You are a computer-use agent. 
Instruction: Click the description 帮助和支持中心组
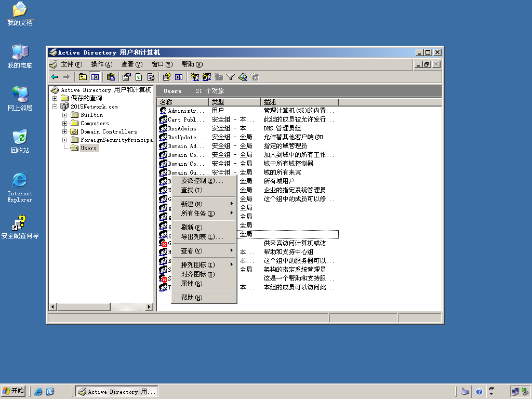click(288, 252)
